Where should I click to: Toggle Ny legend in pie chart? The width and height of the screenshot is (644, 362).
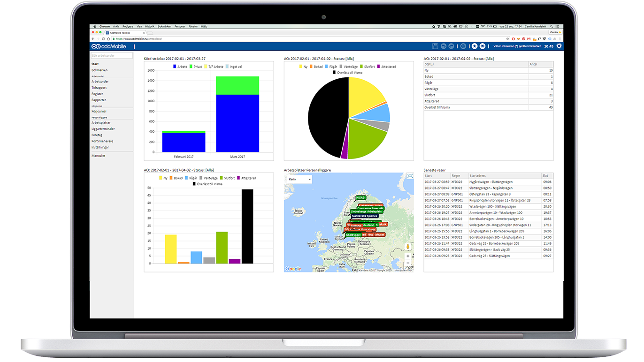pyautogui.click(x=302, y=67)
